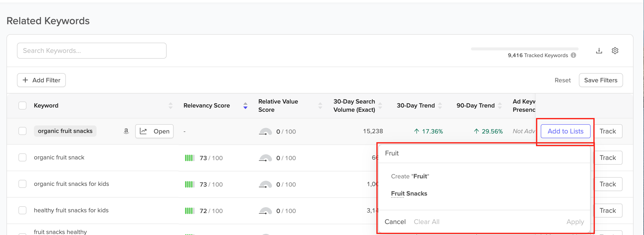
Task: Click relevancy bars icon for organic fruit snack
Action: click(x=190, y=158)
